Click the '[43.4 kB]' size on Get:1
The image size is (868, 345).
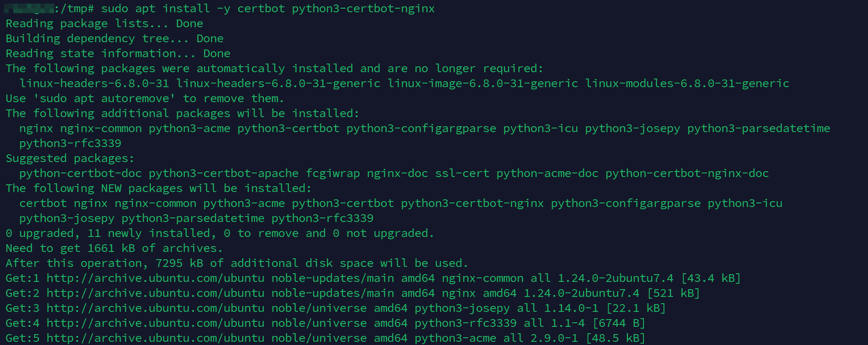pos(711,278)
